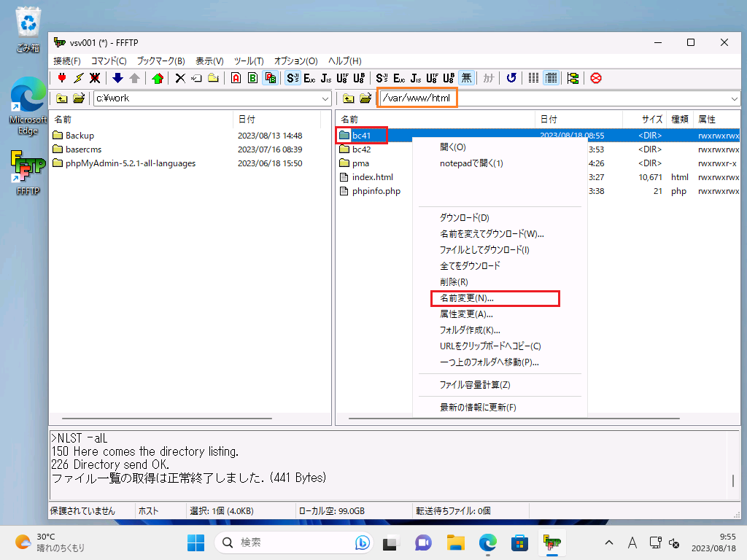Switch to ASCII transfer mode (red A)

[236, 78]
